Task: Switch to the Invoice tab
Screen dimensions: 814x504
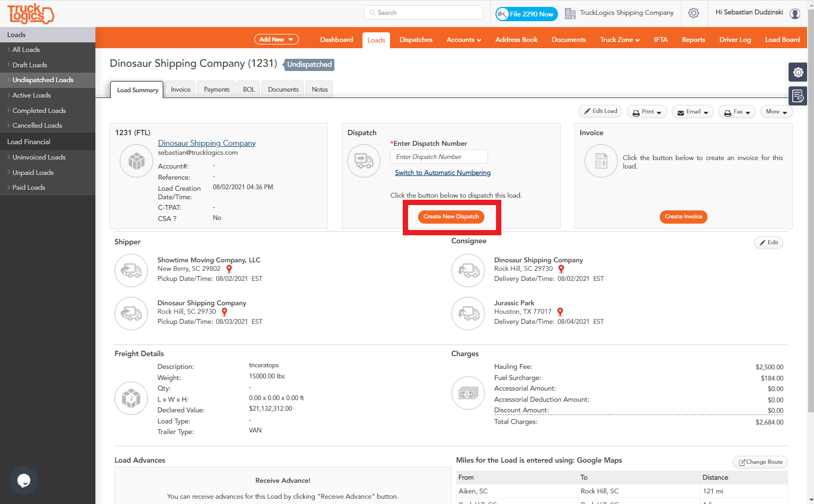Action: click(x=181, y=90)
